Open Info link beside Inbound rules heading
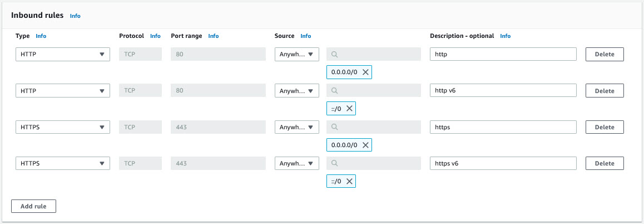Screen dimensions: 644x224 point(75,16)
